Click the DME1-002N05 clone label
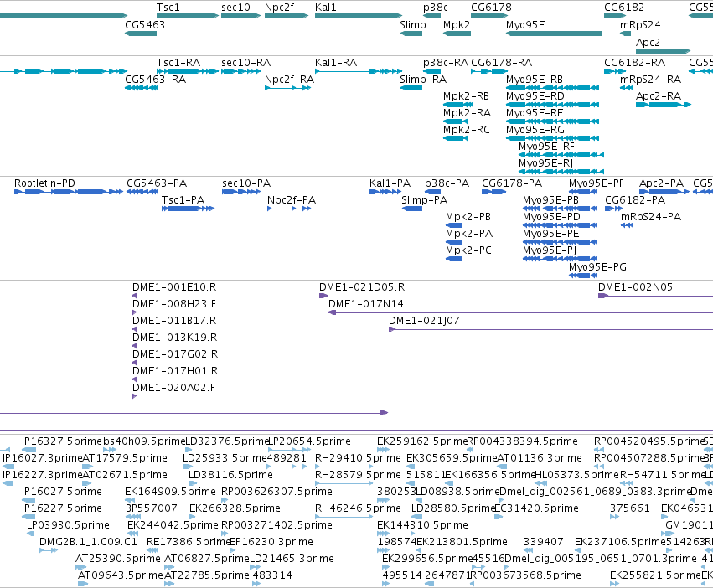Image resolution: width=713 pixels, height=588 pixels. (x=635, y=287)
